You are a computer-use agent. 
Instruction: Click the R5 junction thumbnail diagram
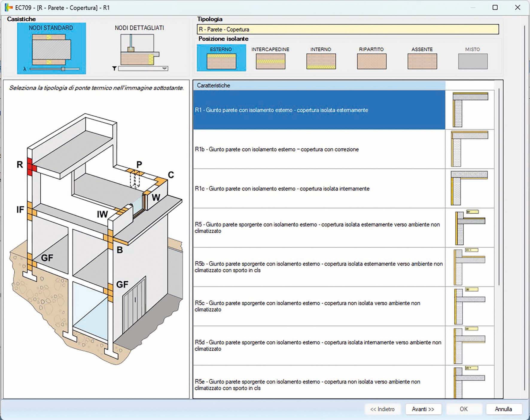tap(470, 227)
